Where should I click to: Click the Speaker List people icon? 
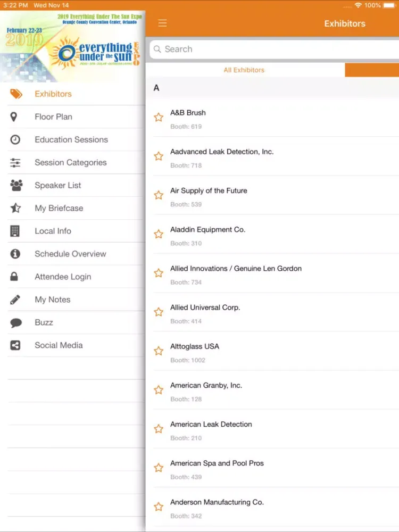click(x=16, y=185)
